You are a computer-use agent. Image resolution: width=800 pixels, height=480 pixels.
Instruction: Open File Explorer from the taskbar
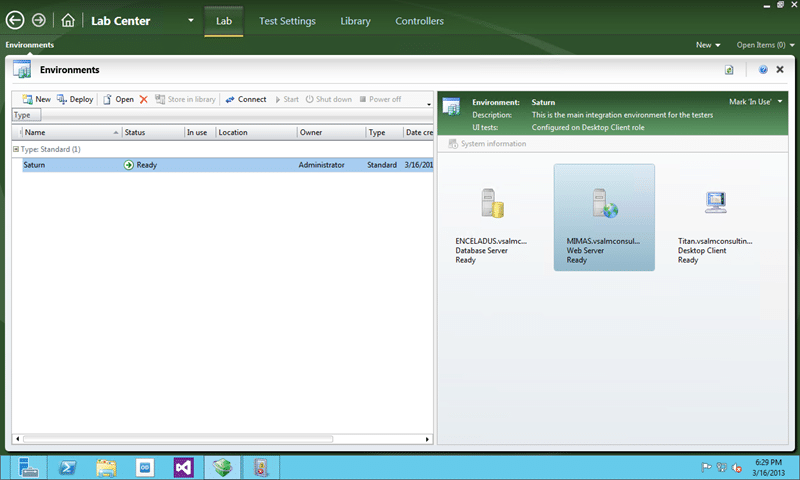106,467
